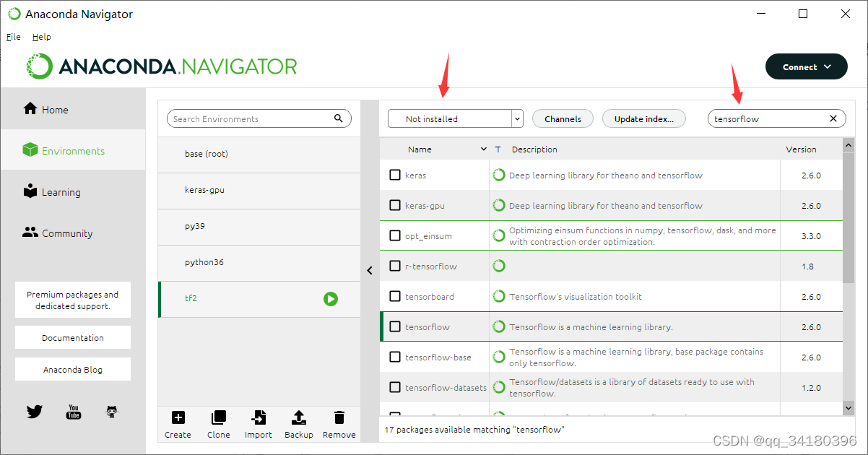This screenshot has width=868, height=455.
Task: Click Premium packages and dedicated support
Action: click(x=73, y=300)
